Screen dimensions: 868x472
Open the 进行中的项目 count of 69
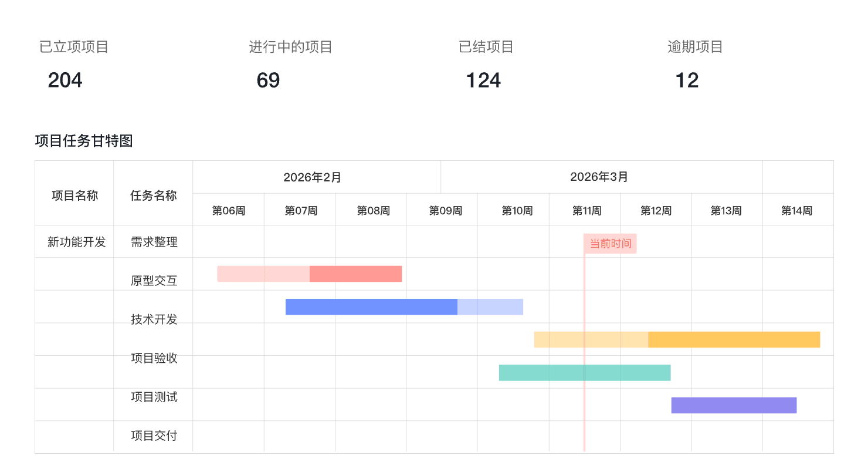(268, 80)
